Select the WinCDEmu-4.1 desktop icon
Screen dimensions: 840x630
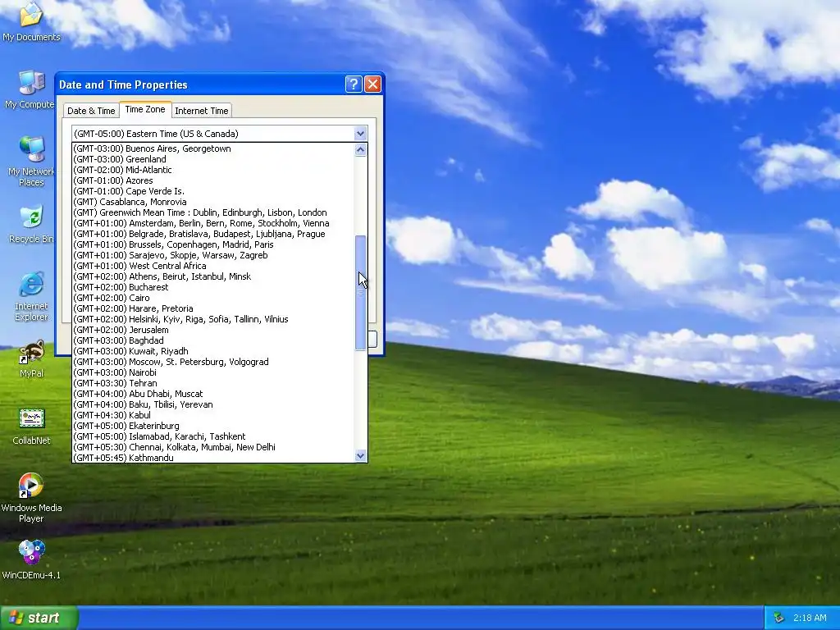coord(31,561)
